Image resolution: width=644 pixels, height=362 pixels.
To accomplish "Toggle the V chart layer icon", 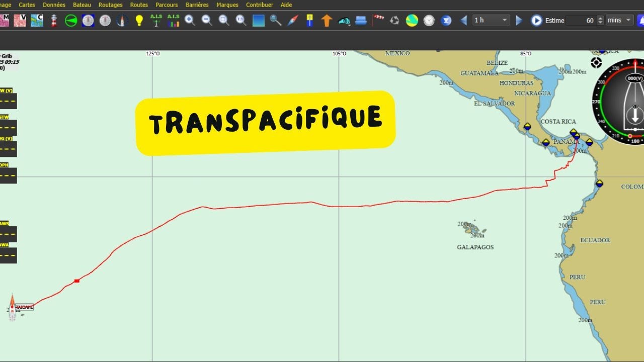I will click(x=20, y=20).
